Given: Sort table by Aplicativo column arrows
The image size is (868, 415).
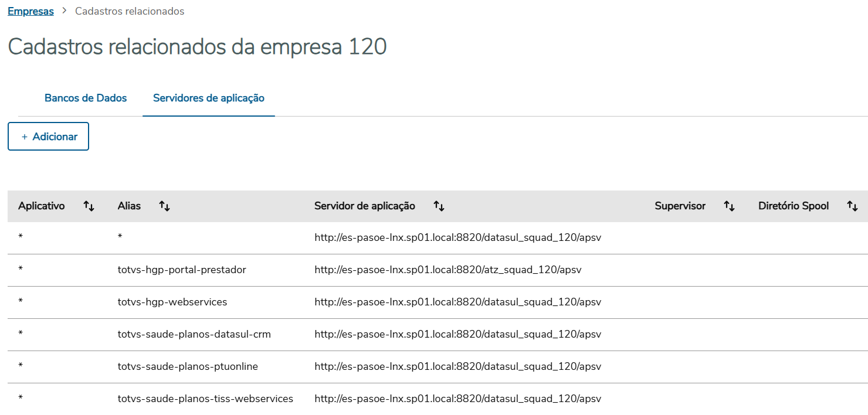Looking at the screenshot, I should point(89,206).
